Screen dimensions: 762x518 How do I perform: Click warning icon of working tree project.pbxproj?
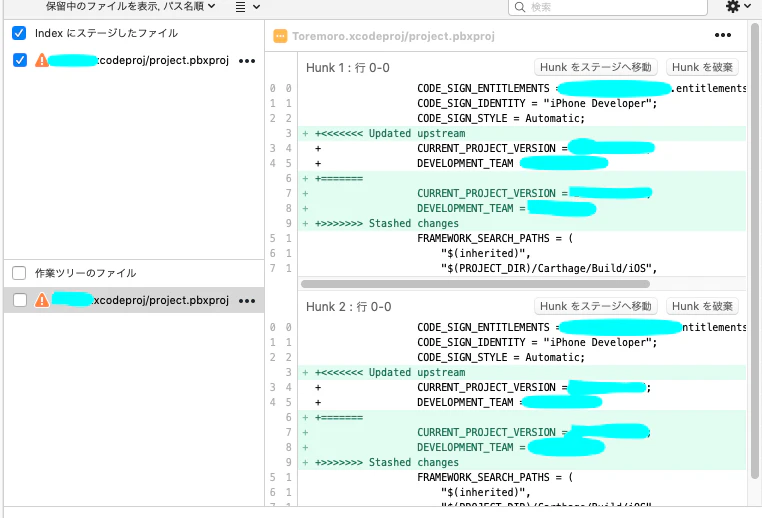pos(42,300)
